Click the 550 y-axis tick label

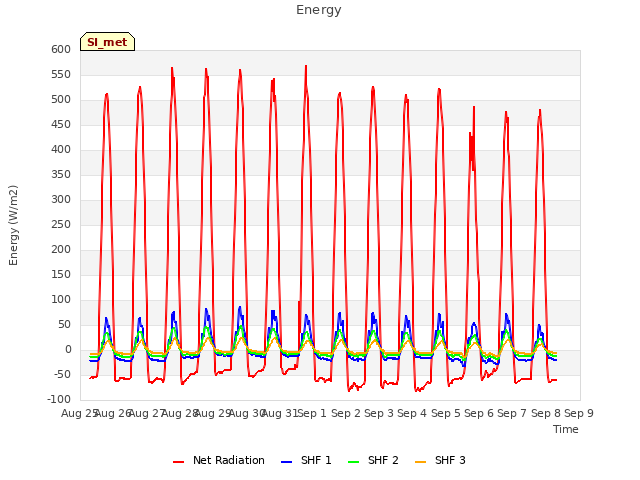[61, 74]
